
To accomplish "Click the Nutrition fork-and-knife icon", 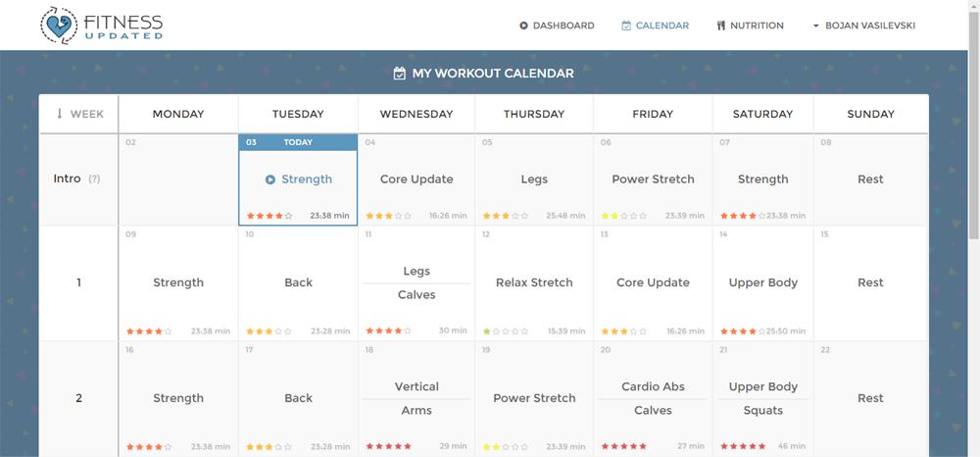I will pyautogui.click(x=721, y=25).
